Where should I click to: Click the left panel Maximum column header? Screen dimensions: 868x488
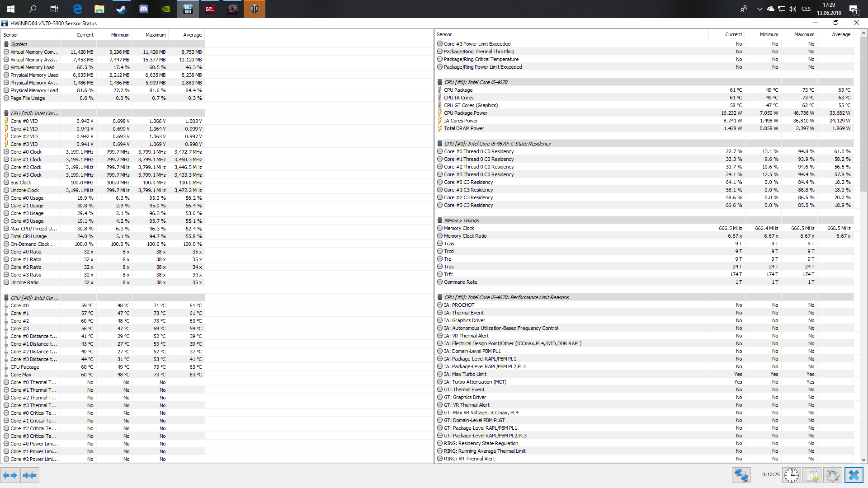(x=155, y=35)
